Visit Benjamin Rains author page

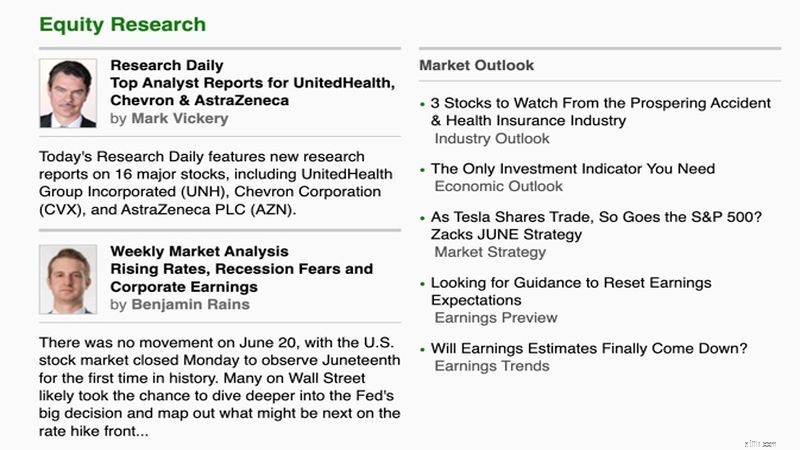point(190,304)
